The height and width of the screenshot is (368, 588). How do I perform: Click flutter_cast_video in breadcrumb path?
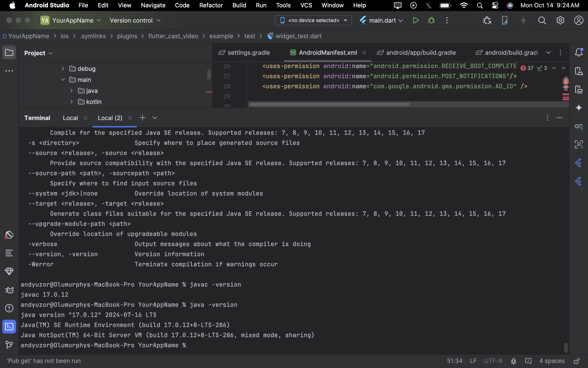(173, 36)
